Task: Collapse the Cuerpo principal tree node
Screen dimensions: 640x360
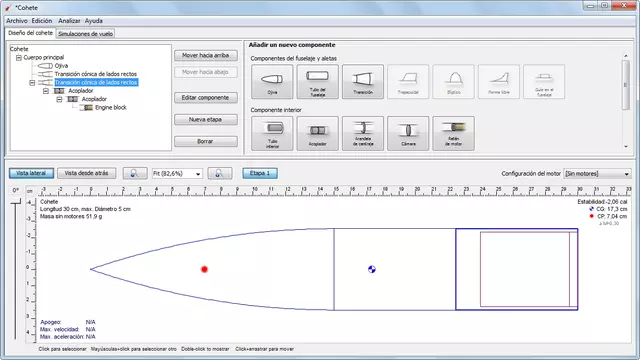Action: coord(19,58)
